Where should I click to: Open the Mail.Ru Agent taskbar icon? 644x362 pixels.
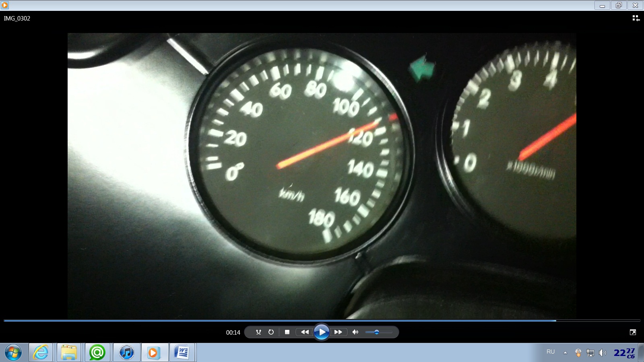pyautogui.click(x=97, y=353)
